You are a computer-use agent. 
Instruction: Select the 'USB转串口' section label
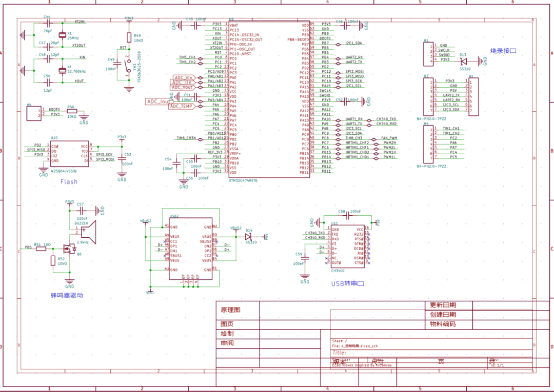[x=348, y=283]
